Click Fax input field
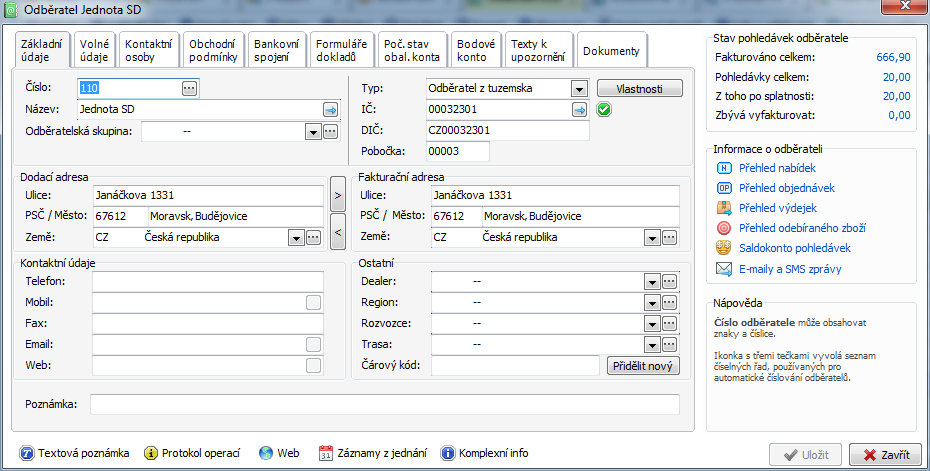Image resolution: width=930 pixels, height=471 pixels. [208, 324]
